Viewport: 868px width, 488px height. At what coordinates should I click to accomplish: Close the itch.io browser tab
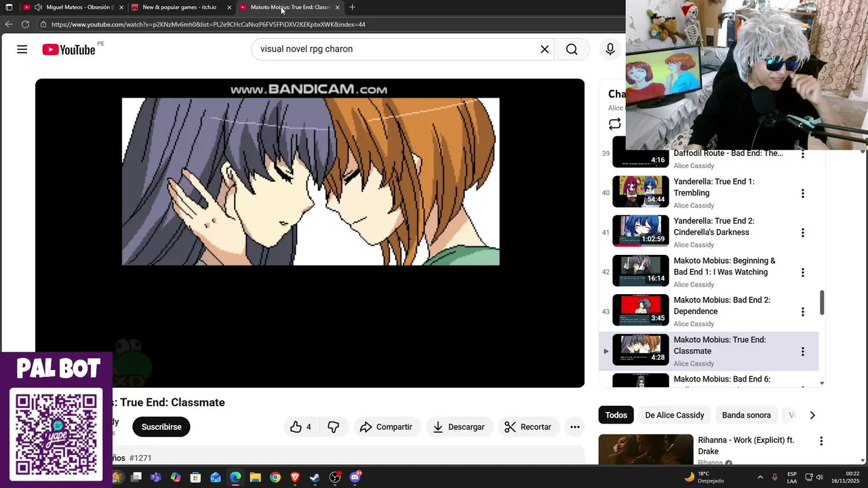coord(229,7)
